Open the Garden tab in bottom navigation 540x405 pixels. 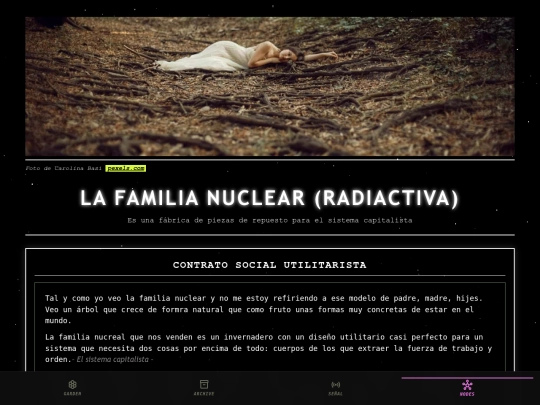72,388
